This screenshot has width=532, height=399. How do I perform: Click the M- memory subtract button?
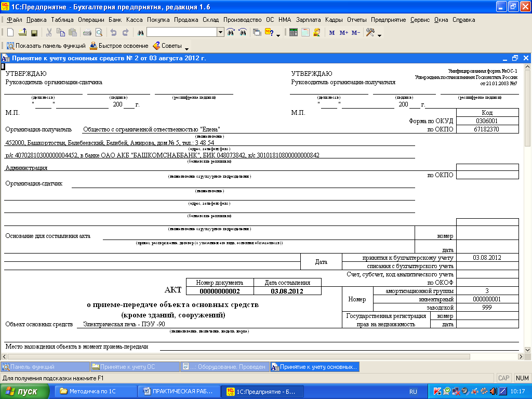[x=355, y=33]
